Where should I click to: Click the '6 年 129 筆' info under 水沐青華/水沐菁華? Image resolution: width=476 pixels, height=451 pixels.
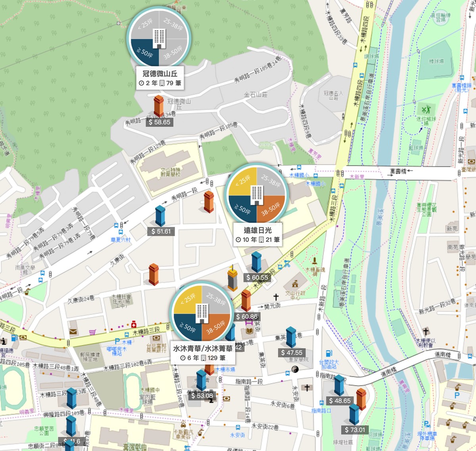click(x=203, y=358)
